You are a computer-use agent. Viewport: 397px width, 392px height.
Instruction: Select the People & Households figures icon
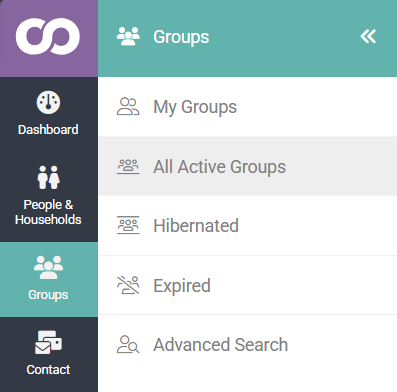coord(48,177)
